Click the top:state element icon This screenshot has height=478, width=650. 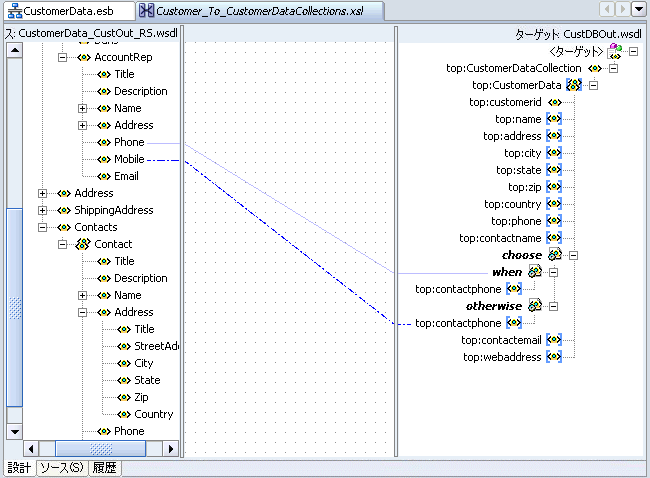554,170
